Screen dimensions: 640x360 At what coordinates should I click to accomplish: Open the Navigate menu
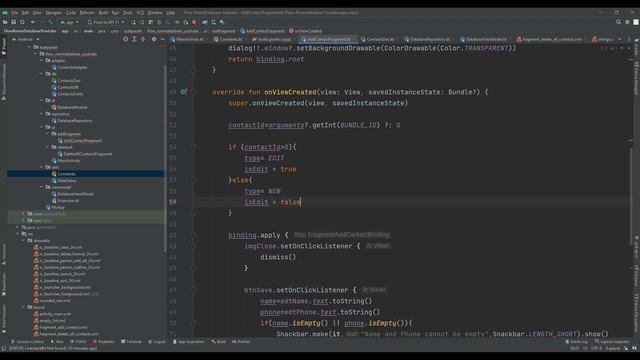click(53, 13)
